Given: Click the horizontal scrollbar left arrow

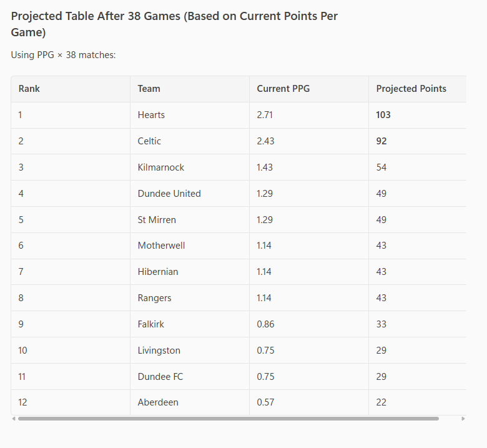Looking at the screenshot, I should coord(14,419).
